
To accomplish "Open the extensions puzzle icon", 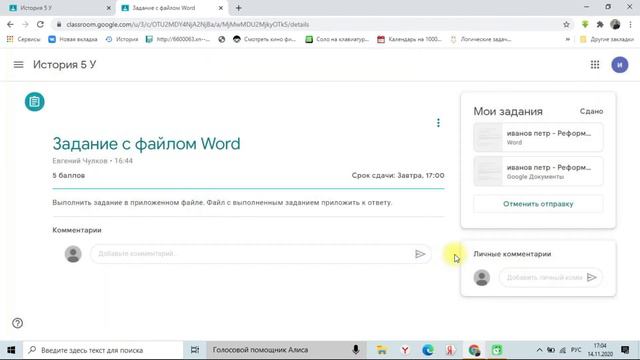I will coord(600,24).
